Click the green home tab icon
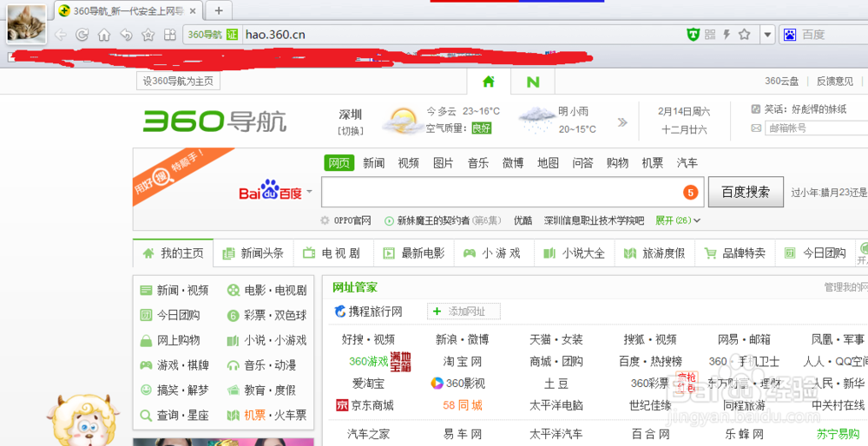Viewport: 868px width, 446px height. 488,82
